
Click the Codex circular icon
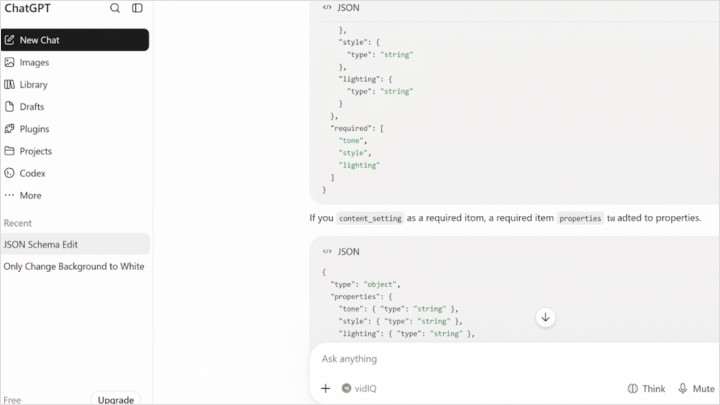point(10,173)
